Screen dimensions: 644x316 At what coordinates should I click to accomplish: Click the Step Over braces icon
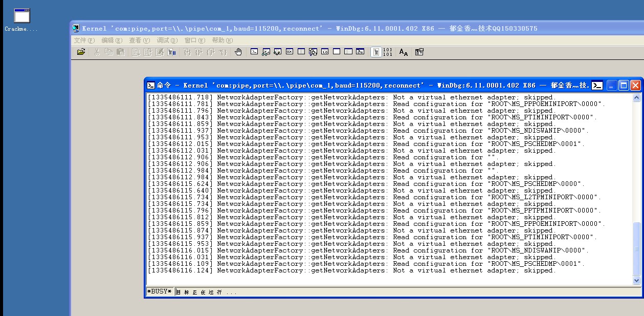tap(198, 52)
